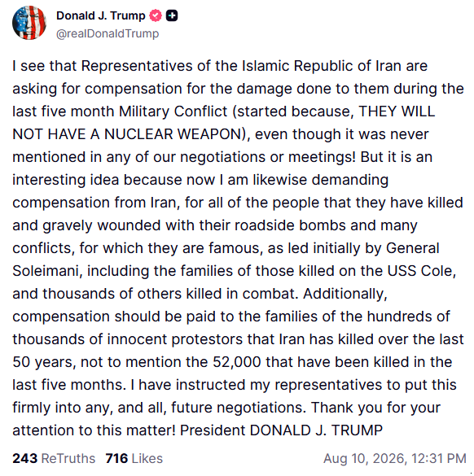Open the Aug 10, 2026 timestamp
Image resolution: width=474 pixels, height=476 pixels.
(x=395, y=458)
